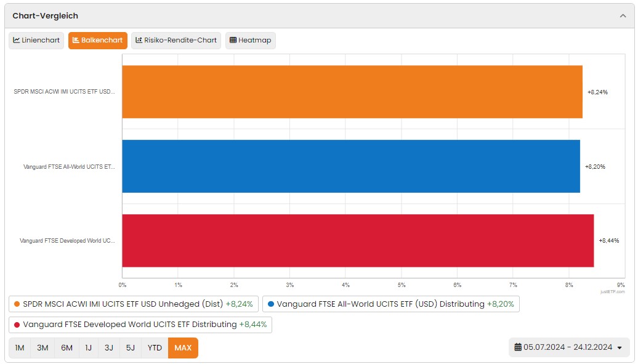This screenshot has width=638, height=364.
Task: Choose the MAX time range
Action: (x=183, y=348)
